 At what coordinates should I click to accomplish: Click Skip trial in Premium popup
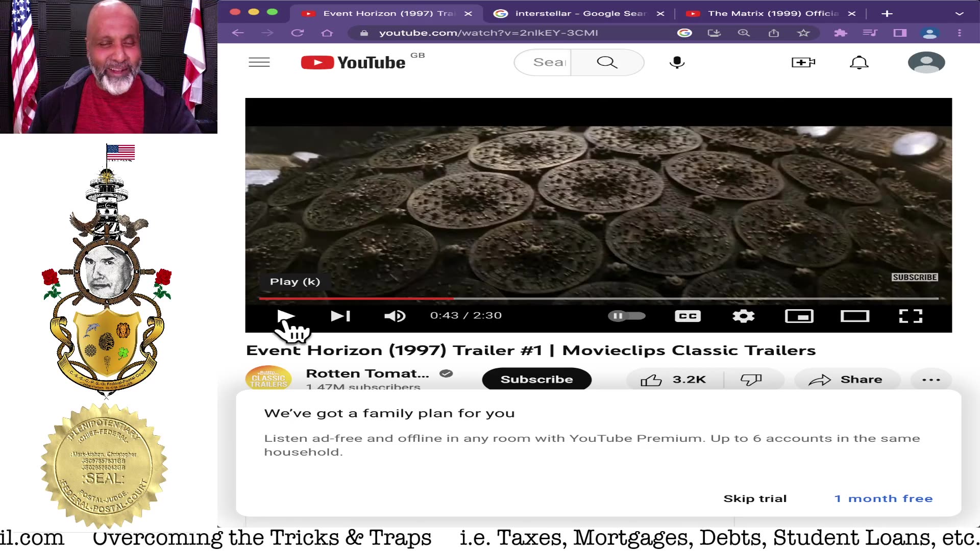[755, 498]
